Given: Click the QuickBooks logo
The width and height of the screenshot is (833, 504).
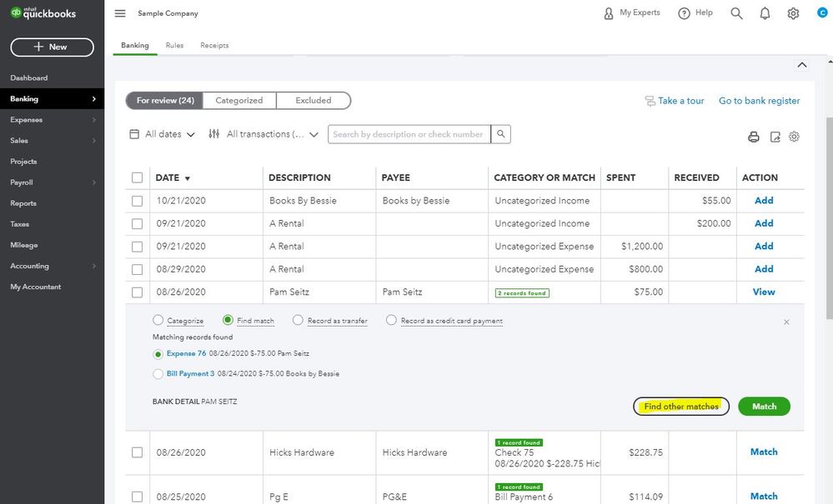Looking at the screenshot, I should pyautogui.click(x=43, y=13).
